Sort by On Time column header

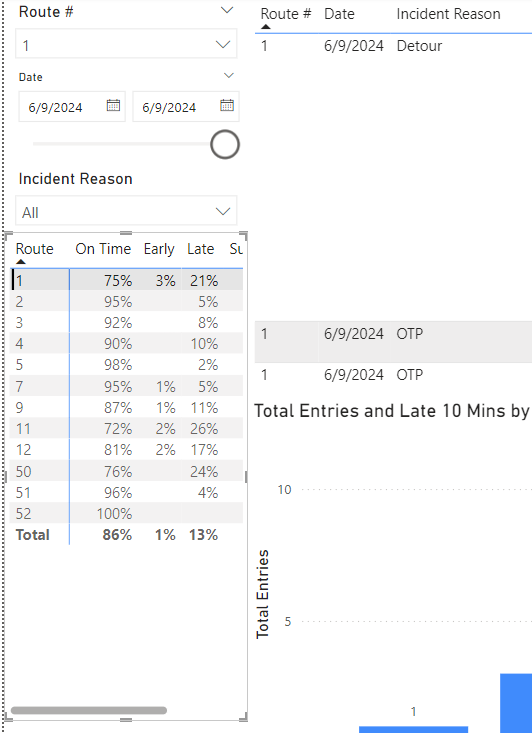click(x=103, y=249)
